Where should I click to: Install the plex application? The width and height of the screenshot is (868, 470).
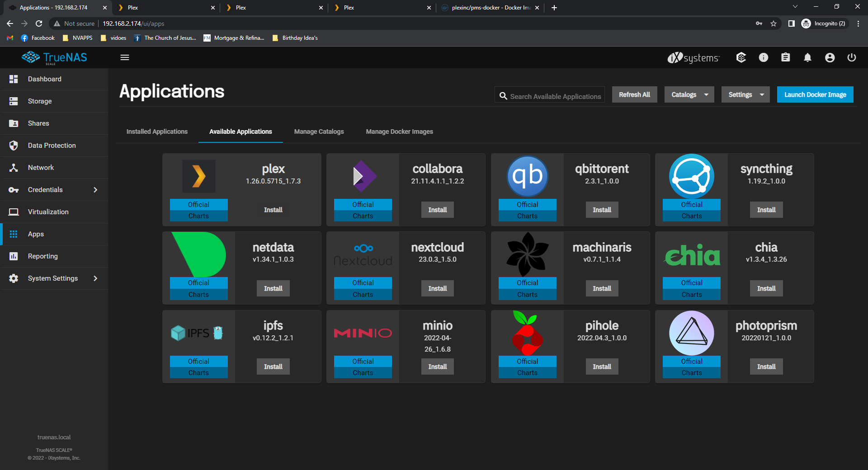[273, 210]
